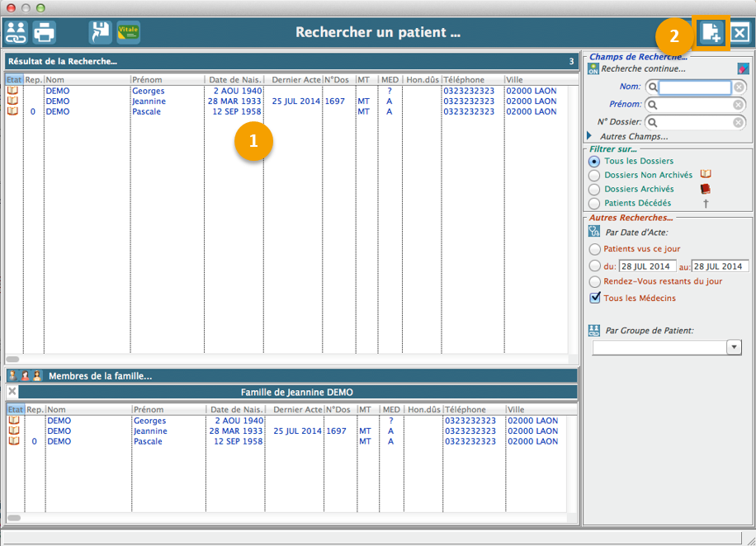Open the Par Groupe de Patient dropdown
The image size is (756, 546).
(734, 347)
